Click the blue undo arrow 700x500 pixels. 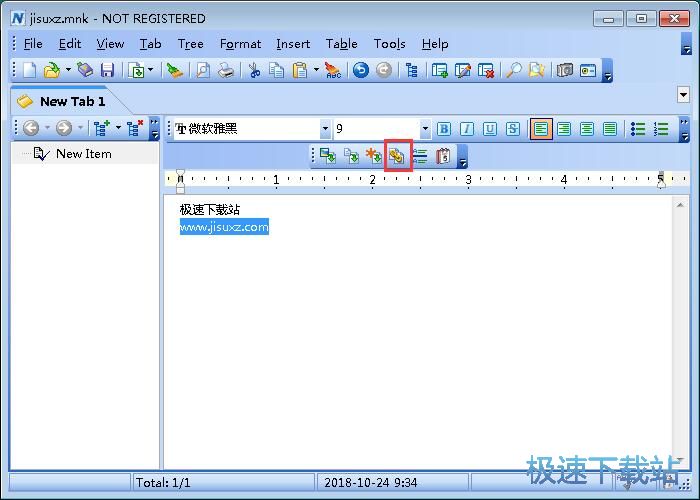pyautogui.click(x=361, y=70)
